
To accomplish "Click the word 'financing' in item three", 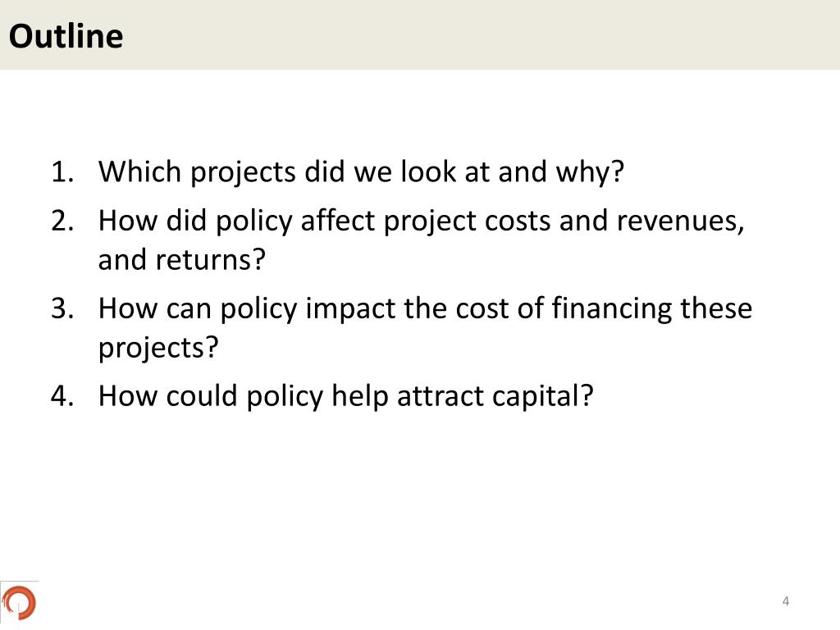I will click(x=612, y=309).
